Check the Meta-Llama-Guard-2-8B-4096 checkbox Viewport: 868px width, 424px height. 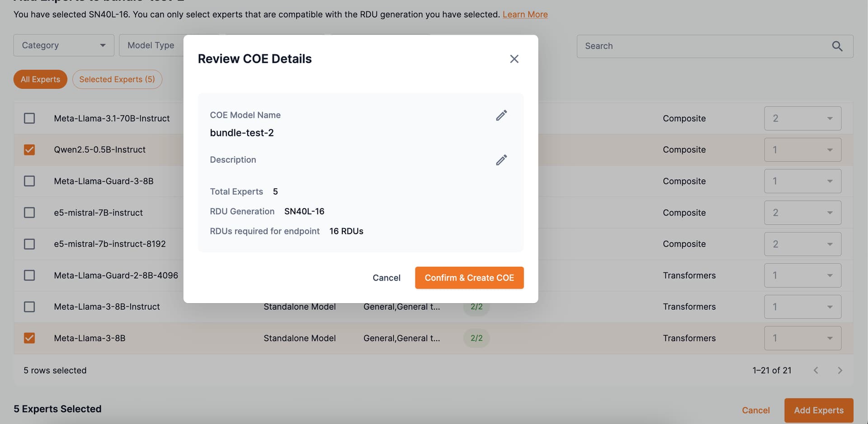pyautogui.click(x=29, y=275)
